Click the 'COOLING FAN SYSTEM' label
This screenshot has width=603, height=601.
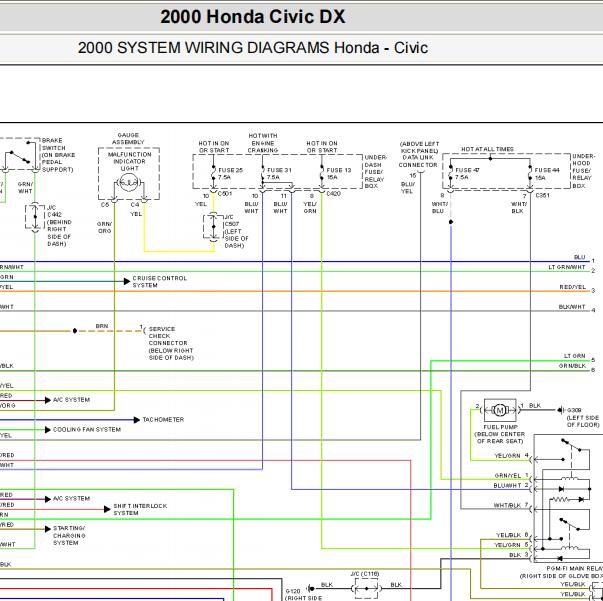click(x=87, y=430)
